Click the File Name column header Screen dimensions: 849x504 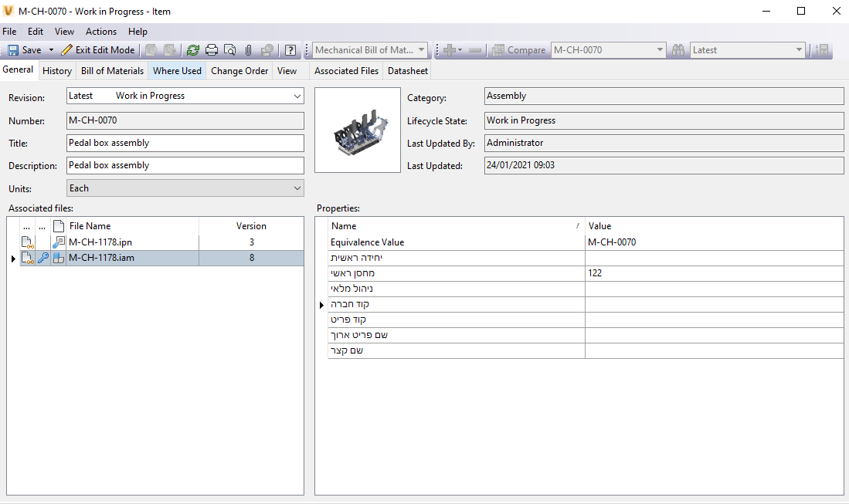pos(133,226)
